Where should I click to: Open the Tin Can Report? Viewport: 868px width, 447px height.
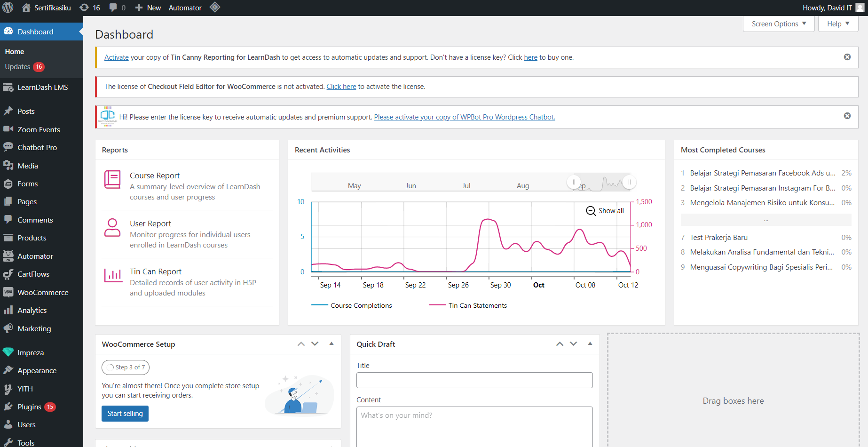(156, 271)
